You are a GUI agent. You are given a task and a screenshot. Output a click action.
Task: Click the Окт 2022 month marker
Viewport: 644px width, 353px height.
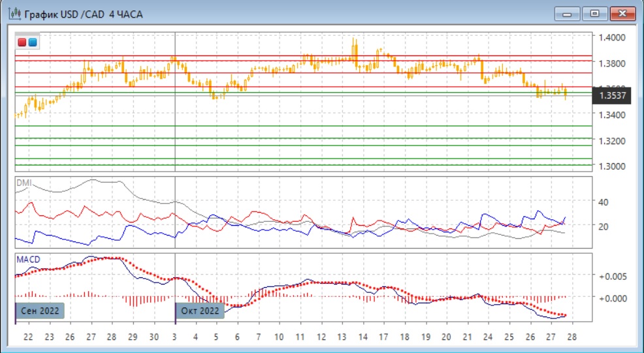point(201,311)
